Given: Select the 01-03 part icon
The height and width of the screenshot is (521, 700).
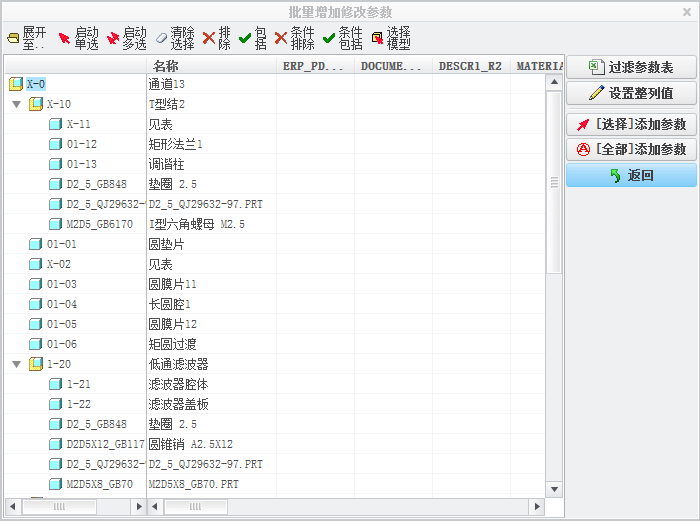Looking at the screenshot, I should 35,284.
